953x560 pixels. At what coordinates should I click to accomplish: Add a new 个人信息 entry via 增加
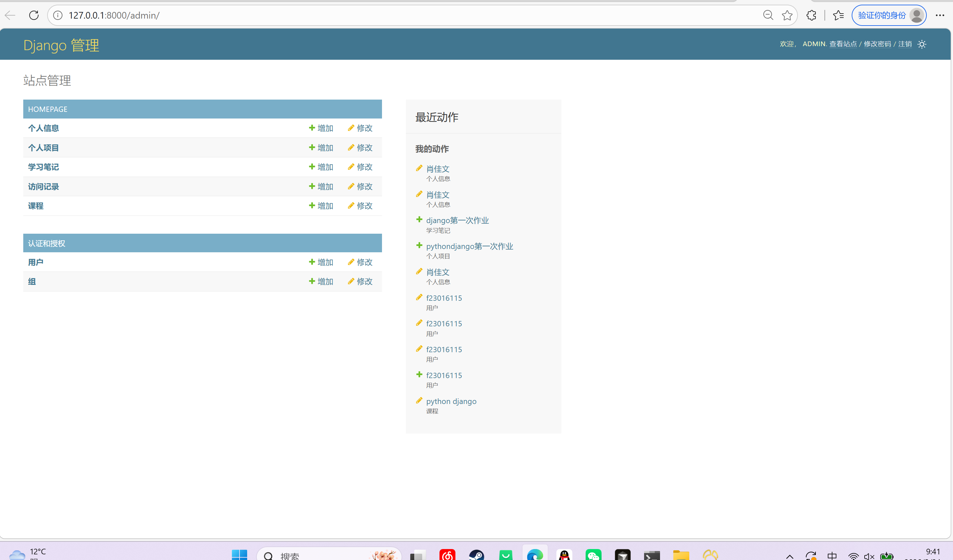pyautogui.click(x=321, y=128)
